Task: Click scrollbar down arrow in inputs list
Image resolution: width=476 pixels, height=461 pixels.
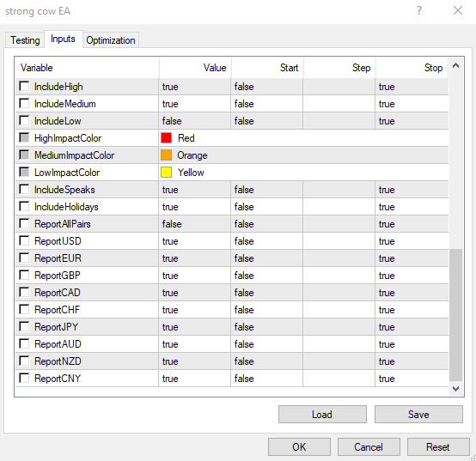Action: (x=455, y=389)
